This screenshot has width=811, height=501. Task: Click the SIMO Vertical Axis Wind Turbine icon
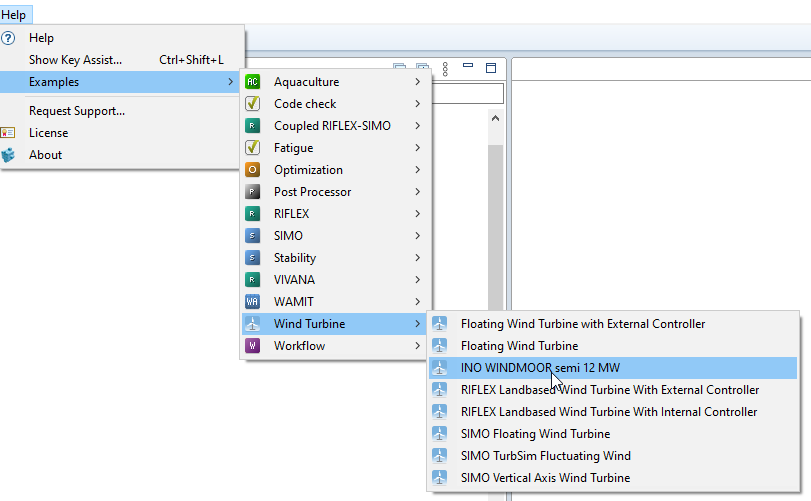(x=440, y=478)
